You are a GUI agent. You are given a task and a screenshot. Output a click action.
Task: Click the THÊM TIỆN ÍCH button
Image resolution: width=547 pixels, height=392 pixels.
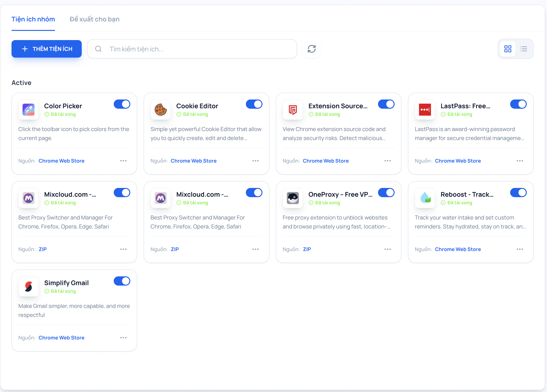(47, 49)
